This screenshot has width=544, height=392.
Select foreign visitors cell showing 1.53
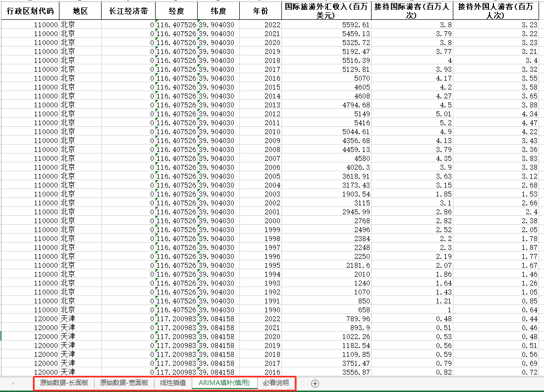(496, 194)
